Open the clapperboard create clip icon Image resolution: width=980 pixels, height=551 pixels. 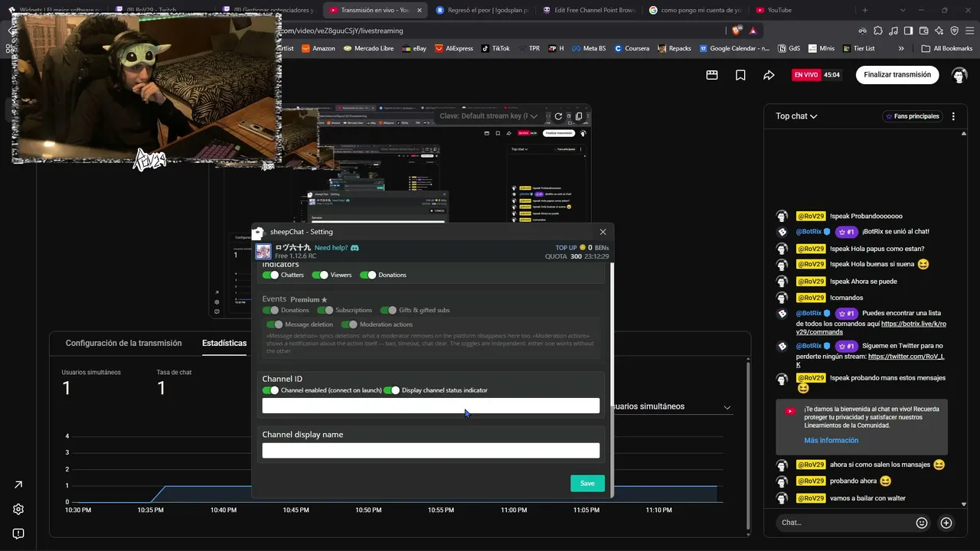tap(712, 75)
